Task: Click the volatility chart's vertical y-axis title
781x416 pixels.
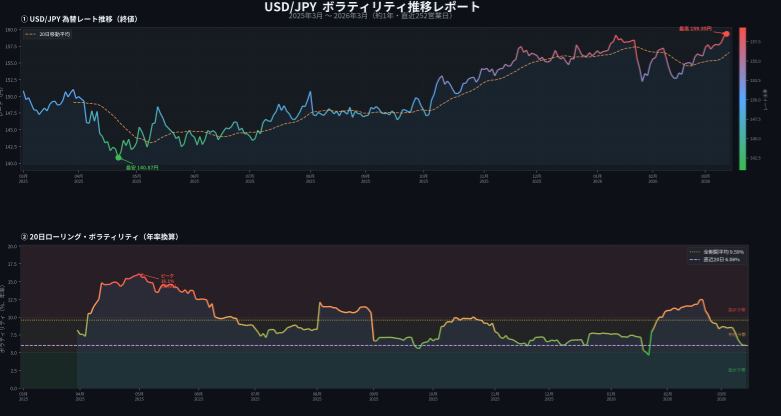Action: click(3, 319)
